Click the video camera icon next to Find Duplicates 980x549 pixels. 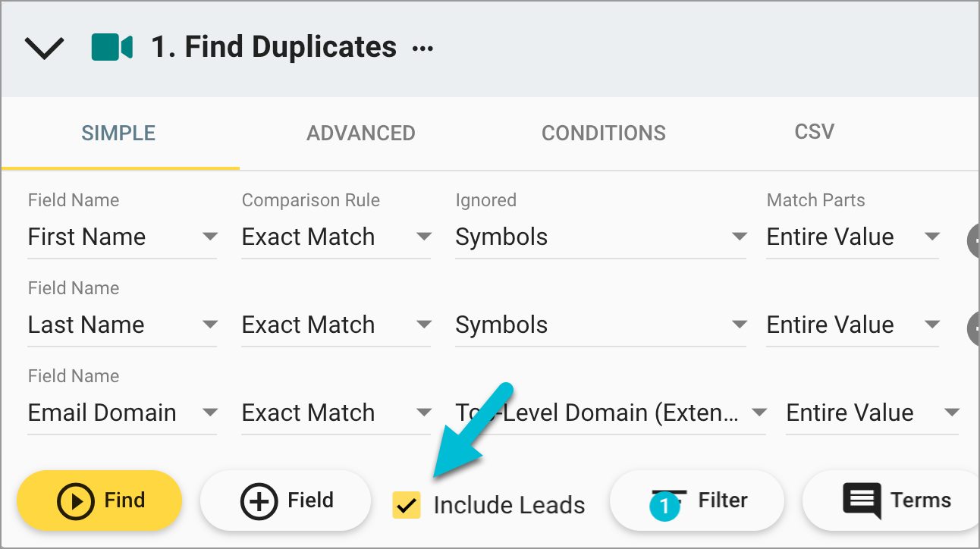tap(112, 46)
